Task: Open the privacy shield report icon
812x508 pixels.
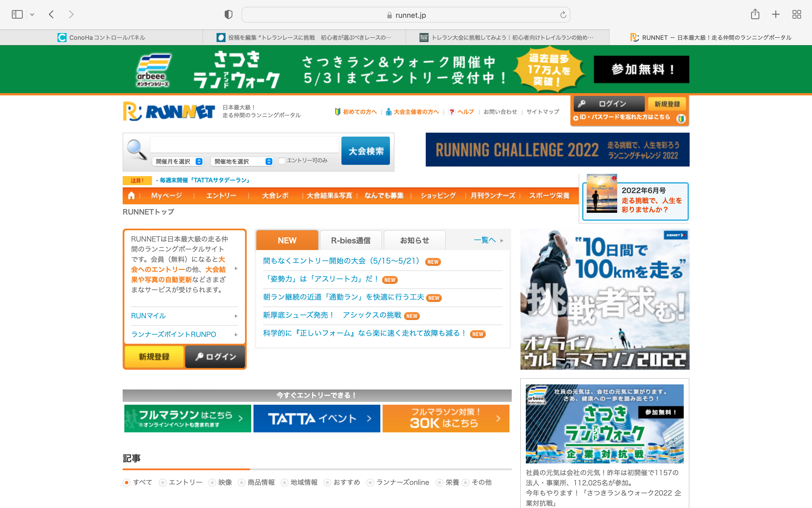Action: 228,14
